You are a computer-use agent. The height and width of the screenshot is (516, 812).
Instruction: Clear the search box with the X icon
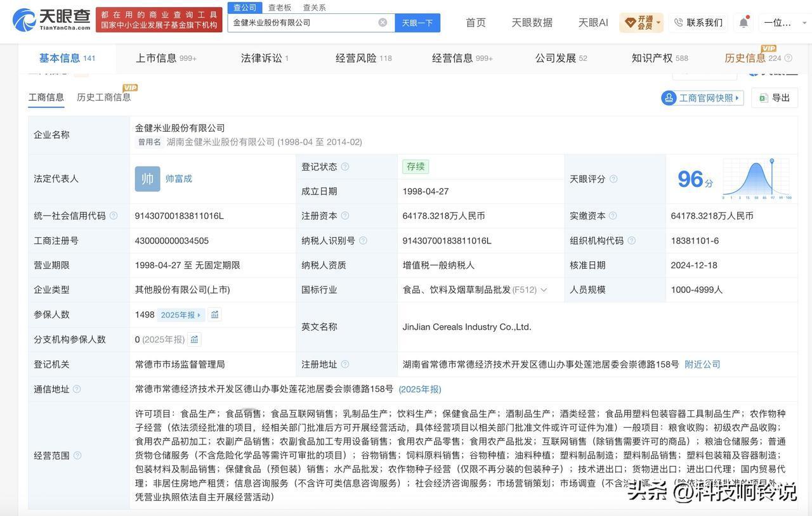point(383,23)
